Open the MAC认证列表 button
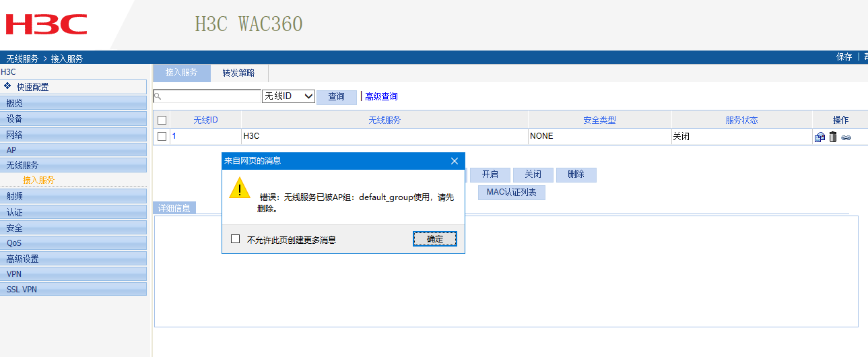The width and height of the screenshot is (868, 357). (x=512, y=193)
